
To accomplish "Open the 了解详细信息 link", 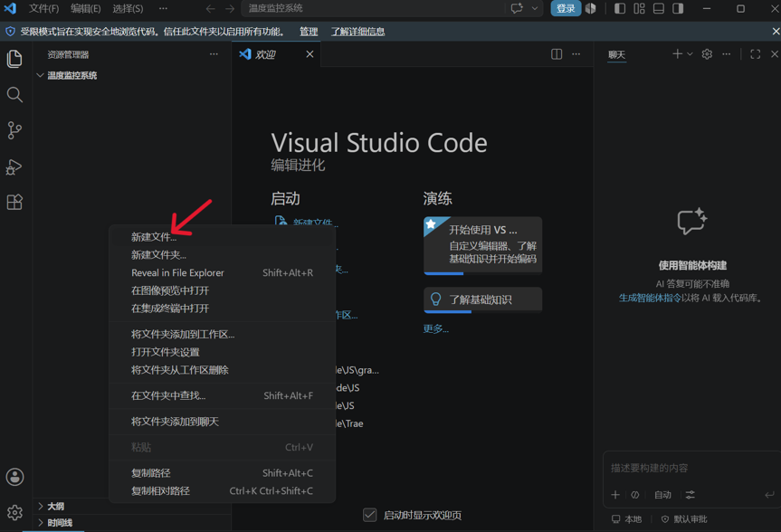I will click(x=358, y=32).
